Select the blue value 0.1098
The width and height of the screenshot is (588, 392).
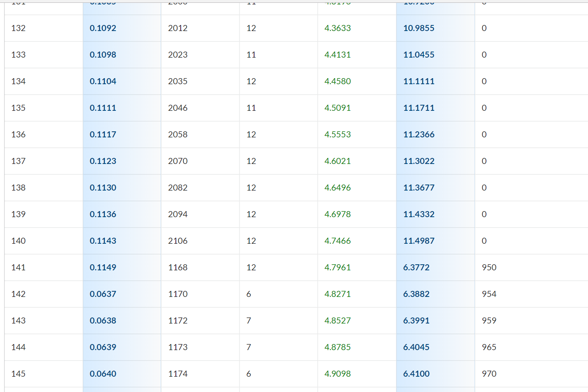pos(103,55)
